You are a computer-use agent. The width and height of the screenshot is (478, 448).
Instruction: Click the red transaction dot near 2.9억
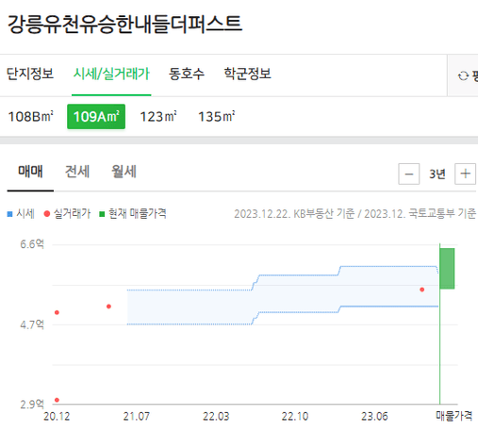click(57, 400)
